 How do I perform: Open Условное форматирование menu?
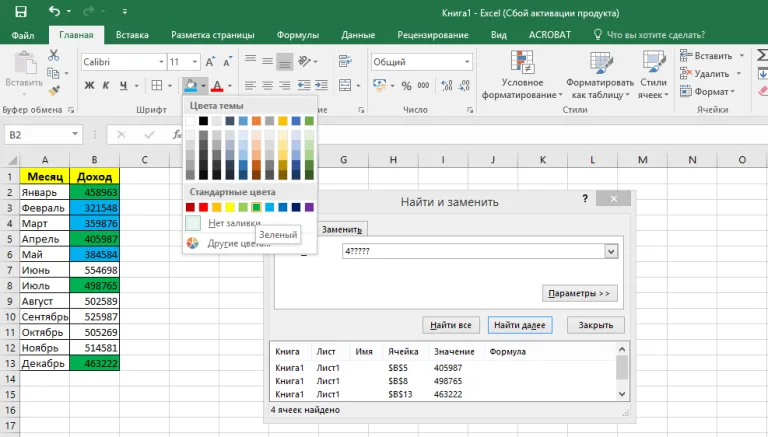tap(522, 74)
